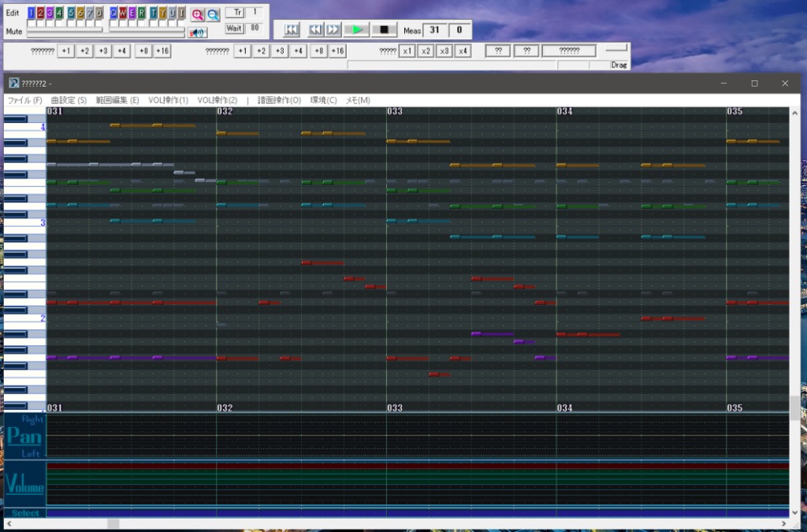
Task: Click +4 in the second step group
Action: point(298,50)
